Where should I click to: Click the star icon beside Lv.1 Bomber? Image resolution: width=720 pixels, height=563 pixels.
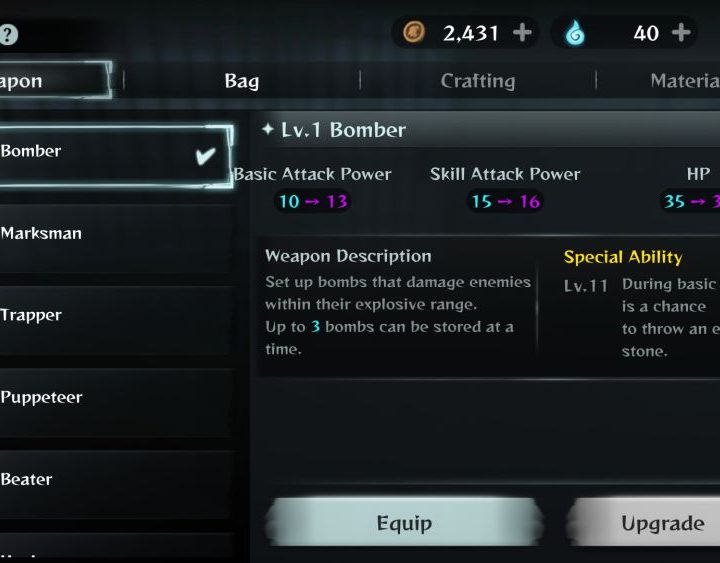[268, 129]
